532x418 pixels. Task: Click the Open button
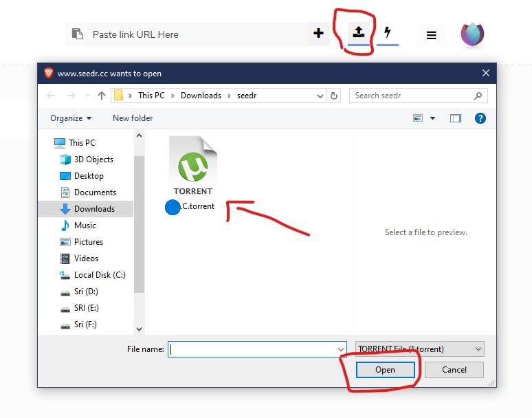385,370
